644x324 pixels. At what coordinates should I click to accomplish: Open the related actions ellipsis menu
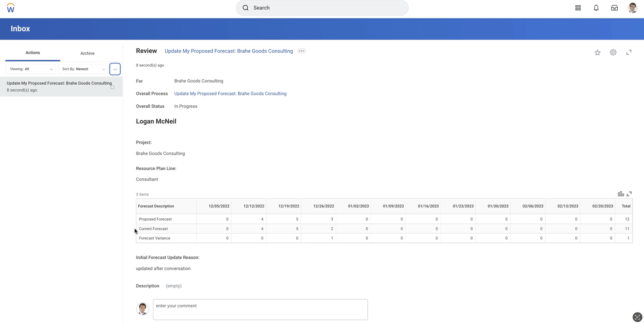coord(301,51)
